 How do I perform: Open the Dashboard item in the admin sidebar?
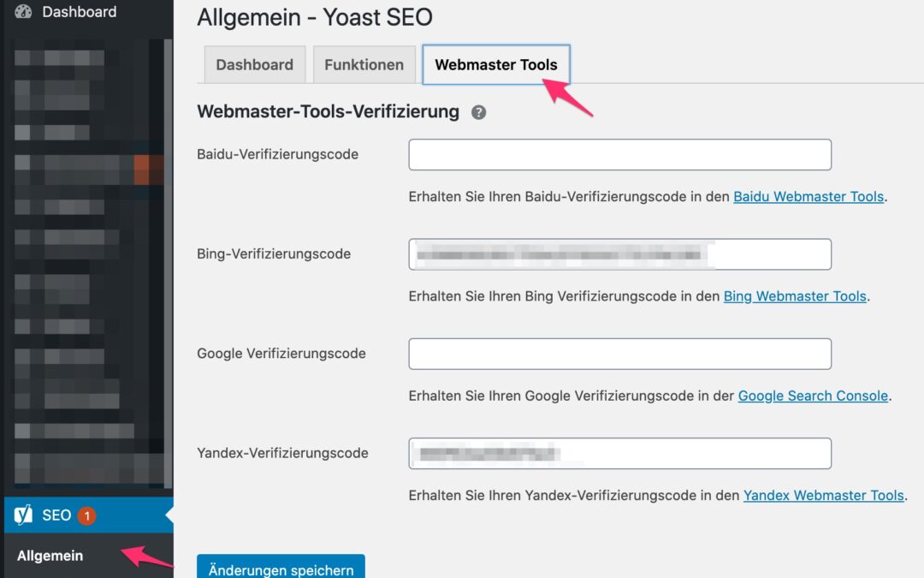pyautogui.click(x=79, y=12)
